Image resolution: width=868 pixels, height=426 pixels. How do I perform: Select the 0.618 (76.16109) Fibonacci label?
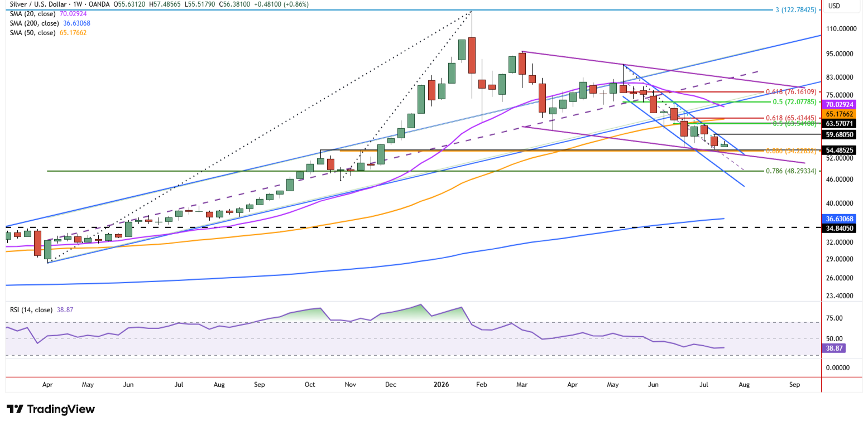click(791, 91)
